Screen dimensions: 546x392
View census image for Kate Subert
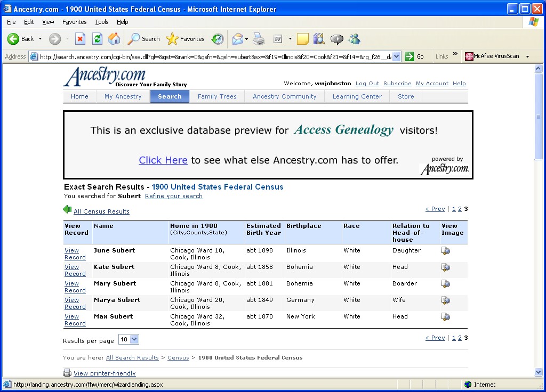pyautogui.click(x=446, y=267)
